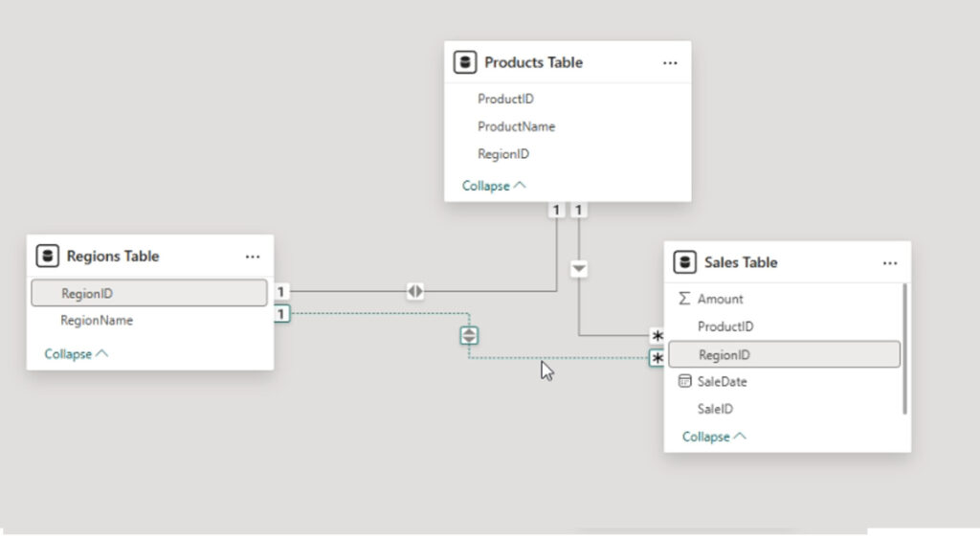The height and width of the screenshot is (539, 980).
Task: Select the RegionID field in Regions Table
Action: (x=148, y=294)
